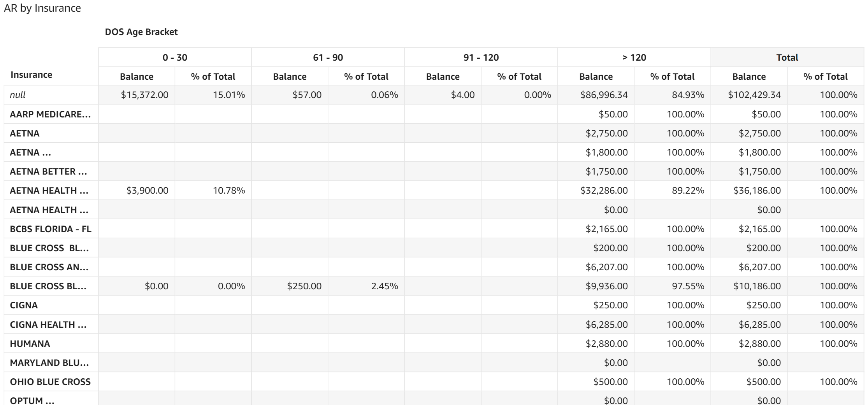Select the 89.22% percentage cell
Screen dimensions: 868x411
pyautogui.click(x=688, y=191)
